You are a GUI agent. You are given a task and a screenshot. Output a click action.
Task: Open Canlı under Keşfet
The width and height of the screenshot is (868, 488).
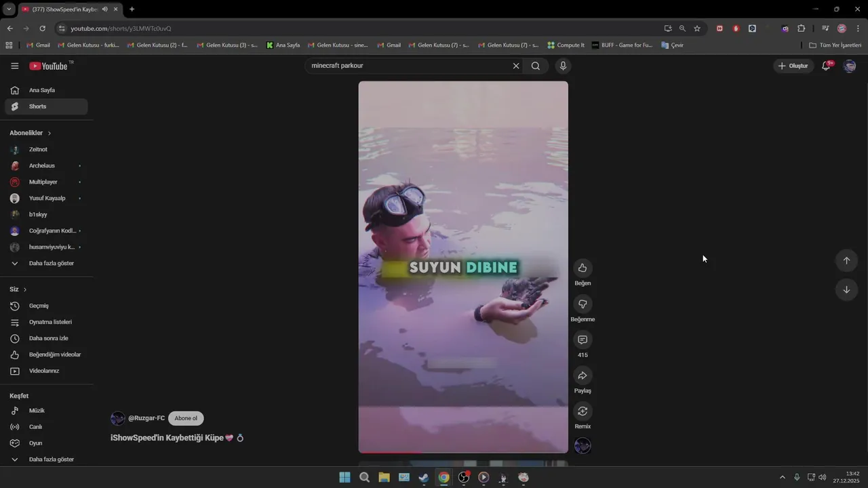click(x=46, y=427)
